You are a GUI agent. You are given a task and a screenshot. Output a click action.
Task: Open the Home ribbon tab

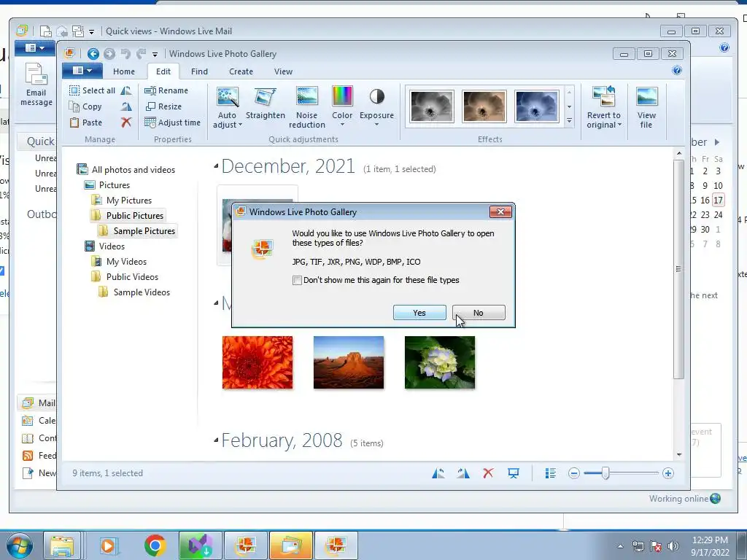tap(124, 71)
